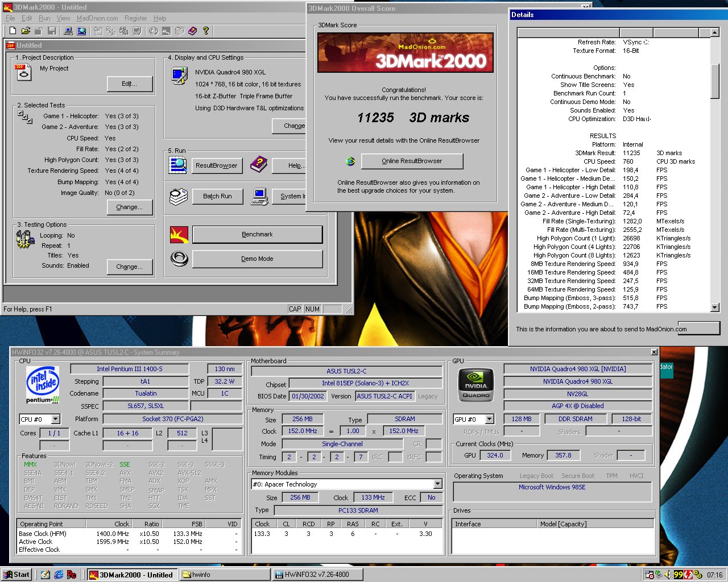Image resolution: width=728 pixels, height=582 pixels.
Task: Click the My Project document icon
Action: [24, 72]
